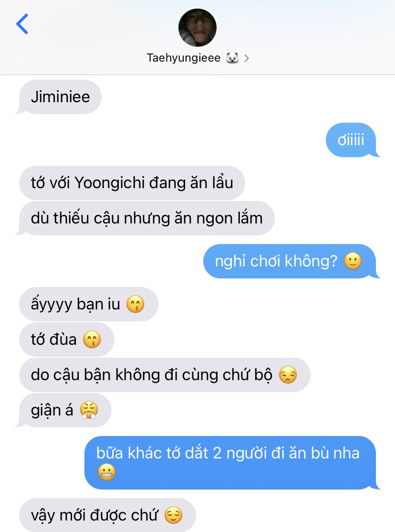Tap message "tớ với Yoongichi đang ăn lẩu"

132,183
